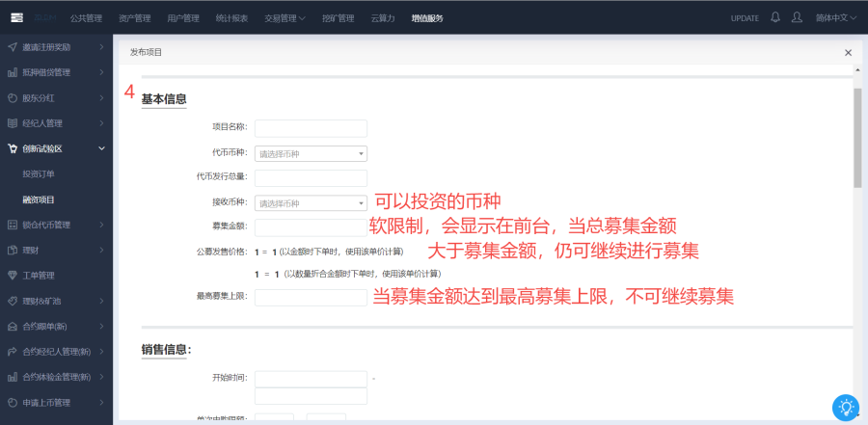The image size is (868, 425).
Task: Collapse the 创新试验区 sidebar section
Action: (x=101, y=148)
